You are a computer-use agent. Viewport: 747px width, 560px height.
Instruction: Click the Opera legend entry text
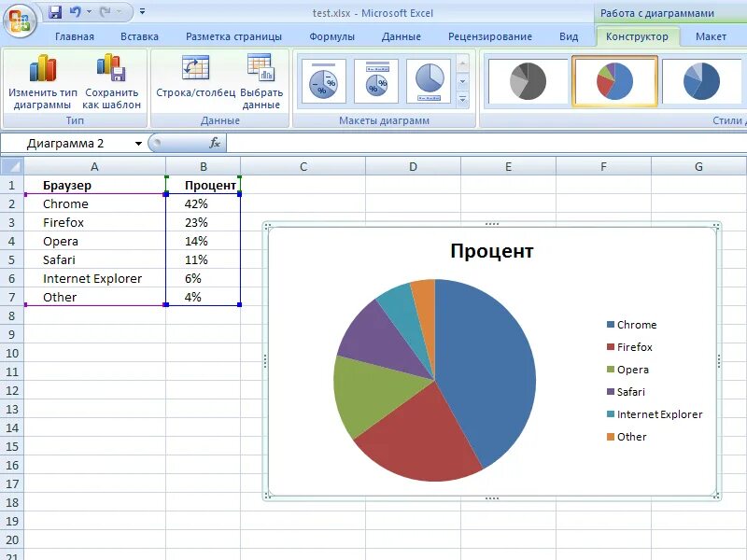pos(633,370)
